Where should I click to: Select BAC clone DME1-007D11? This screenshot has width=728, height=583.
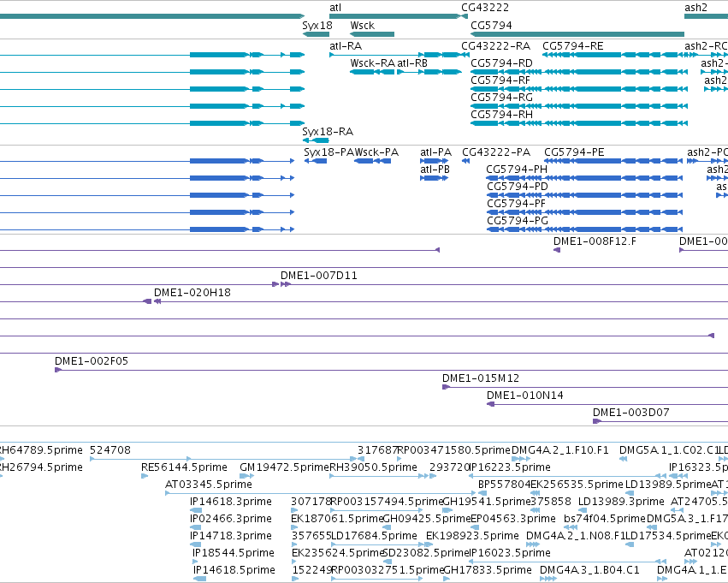(x=319, y=276)
